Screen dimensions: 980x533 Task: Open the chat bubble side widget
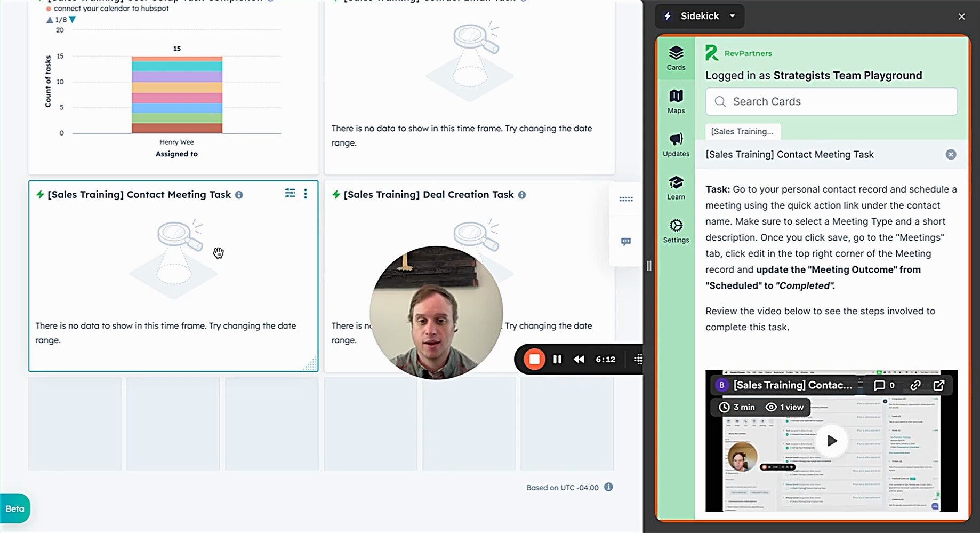click(625, 241)
